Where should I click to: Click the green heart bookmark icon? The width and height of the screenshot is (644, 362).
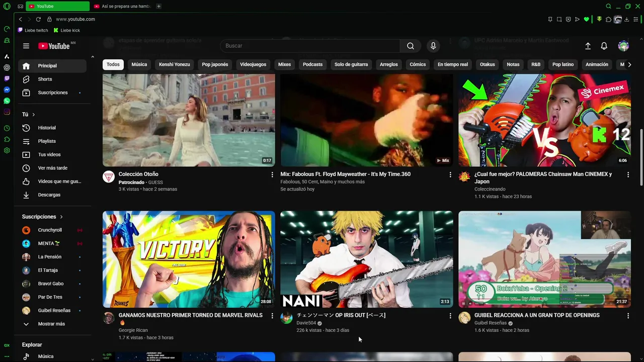pyautogui.click(x=586, y=19)
